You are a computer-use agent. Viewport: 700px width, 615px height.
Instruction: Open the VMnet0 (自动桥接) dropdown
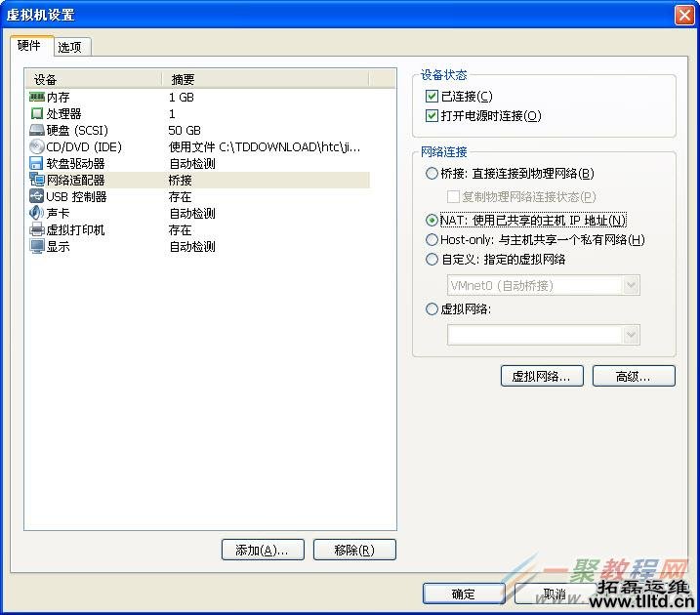click(x=543, y=285)
